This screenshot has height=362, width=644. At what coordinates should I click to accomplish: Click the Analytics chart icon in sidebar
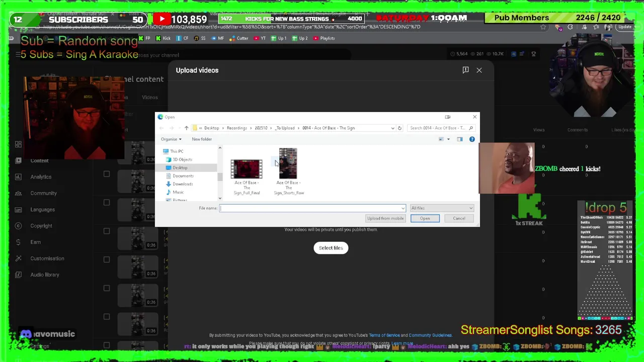(x=18, y=177)
